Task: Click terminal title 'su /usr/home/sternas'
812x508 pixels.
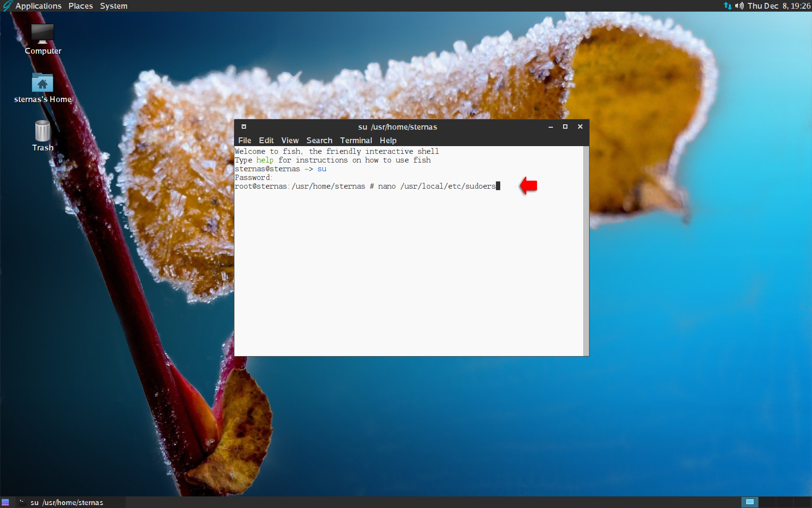Action: click(397, 127)
